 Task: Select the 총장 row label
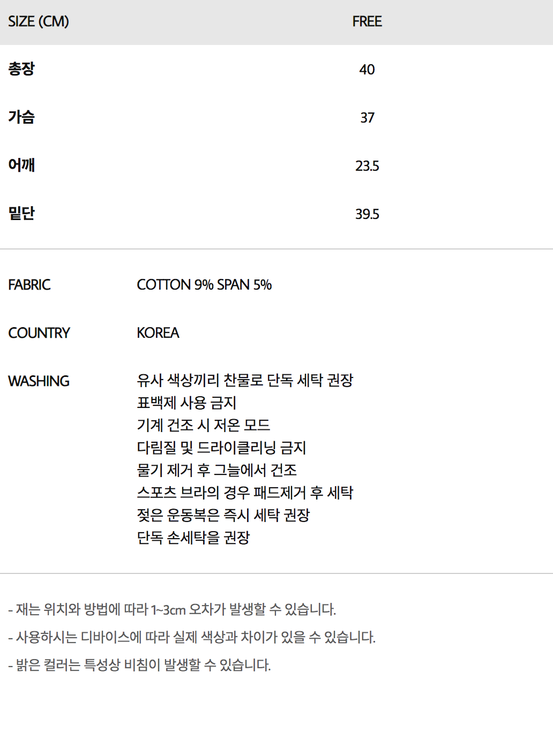coord(21,69)
